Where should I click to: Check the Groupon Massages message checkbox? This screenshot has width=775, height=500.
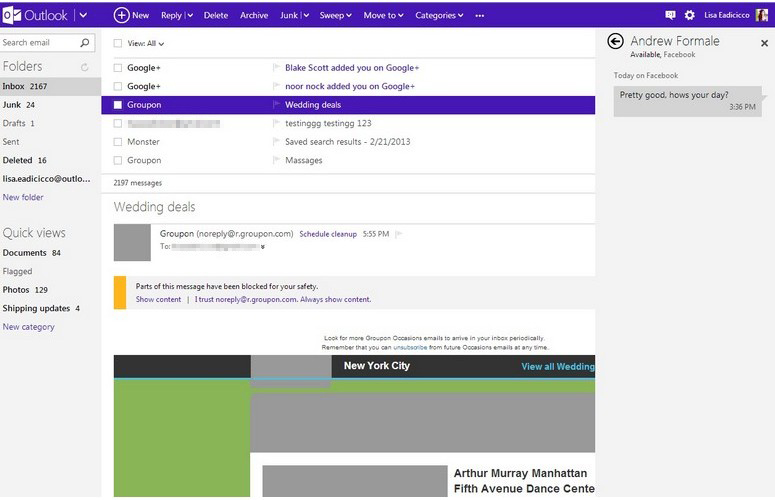pyautogui.click(x=118, y=160)
